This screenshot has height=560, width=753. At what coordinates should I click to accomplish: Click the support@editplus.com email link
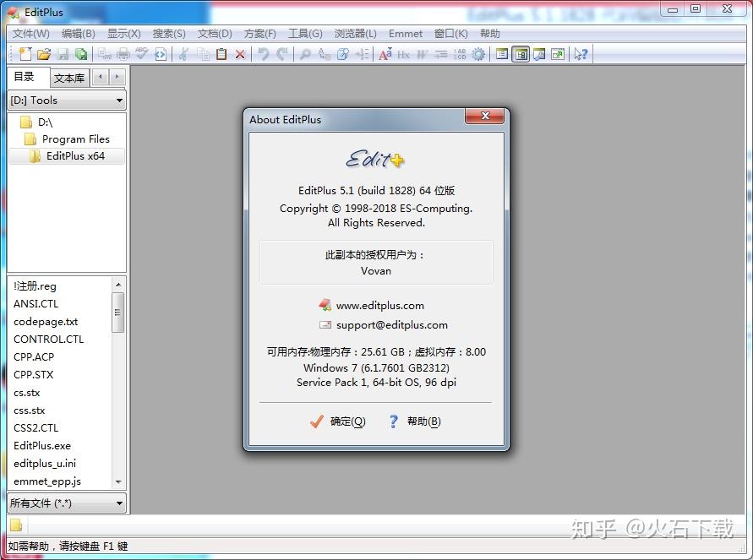(392, 325)
